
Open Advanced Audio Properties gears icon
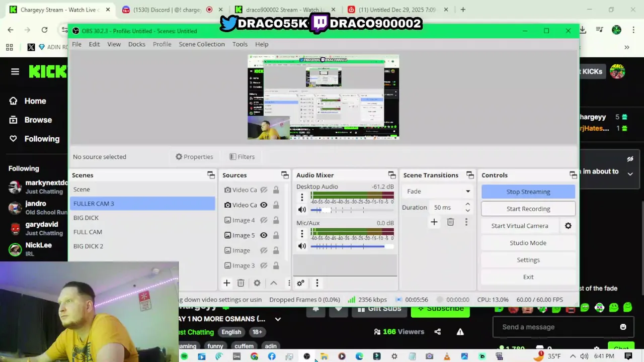300,283
